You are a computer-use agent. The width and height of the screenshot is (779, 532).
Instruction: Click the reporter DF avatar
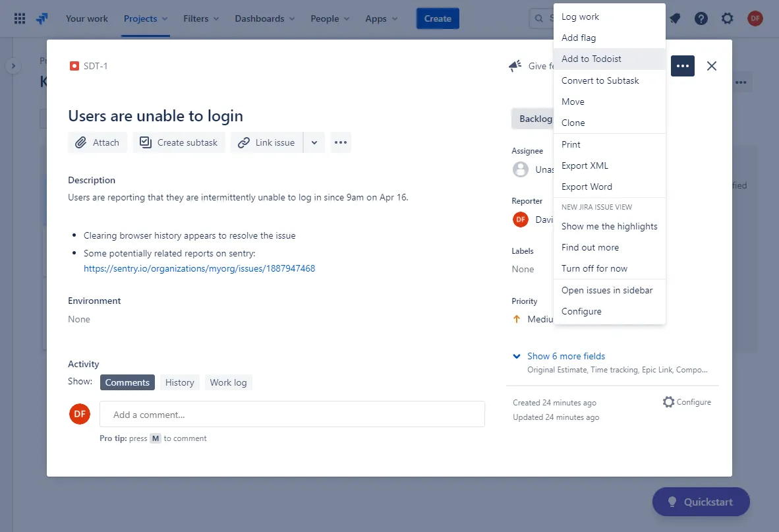click(521, 219)
